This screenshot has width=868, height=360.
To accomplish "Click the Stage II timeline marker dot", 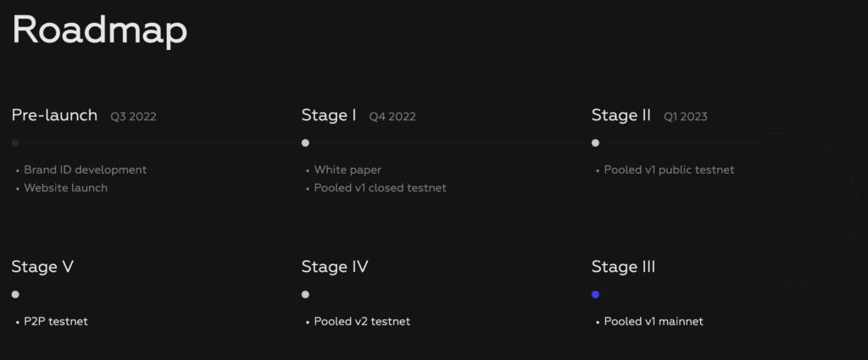I will coord(595,142).
